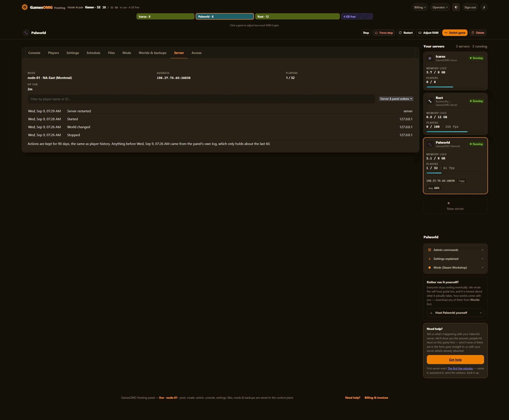Click the Server restarted log entry

point(220,111)
